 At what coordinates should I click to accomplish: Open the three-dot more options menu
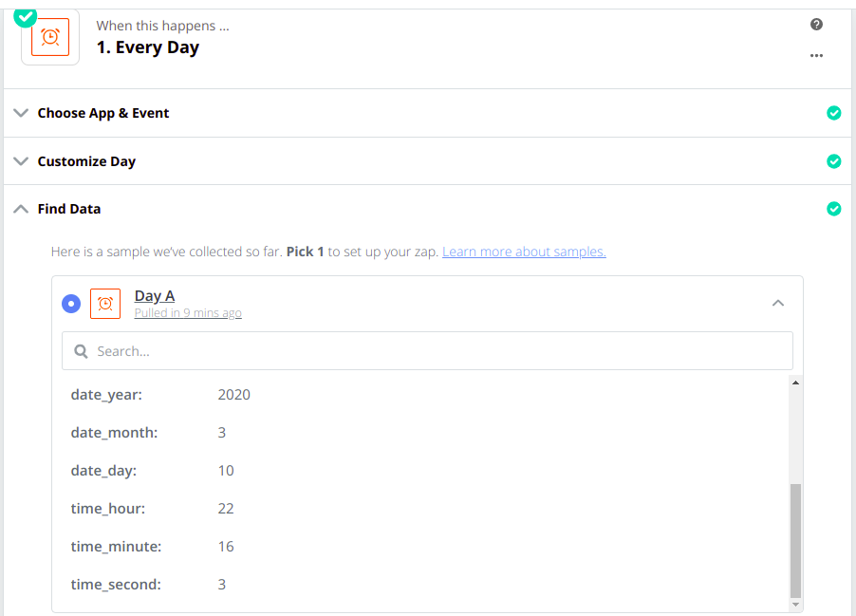(816, 56)
